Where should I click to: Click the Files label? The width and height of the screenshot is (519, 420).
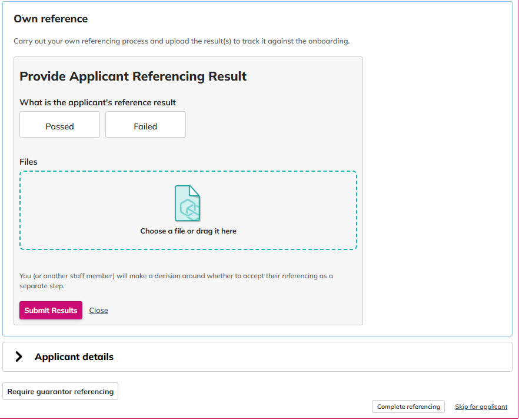[x=28, y=162]
